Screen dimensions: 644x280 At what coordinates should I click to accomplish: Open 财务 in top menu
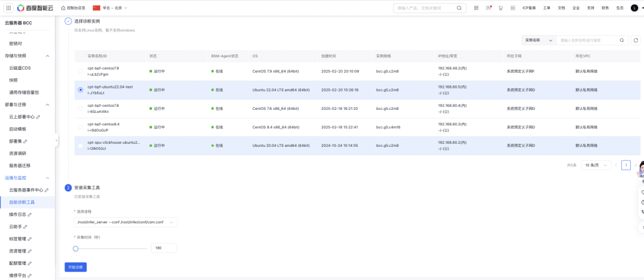coord(605,8)
